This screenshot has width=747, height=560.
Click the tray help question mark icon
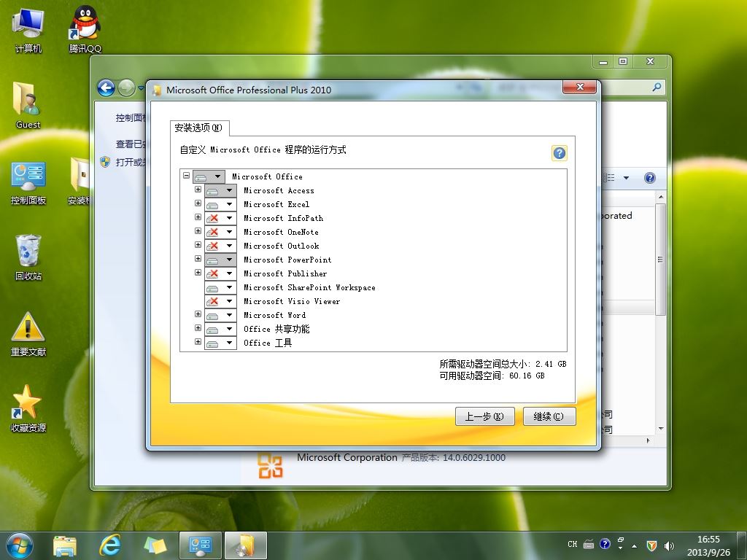tap(605, 544)
